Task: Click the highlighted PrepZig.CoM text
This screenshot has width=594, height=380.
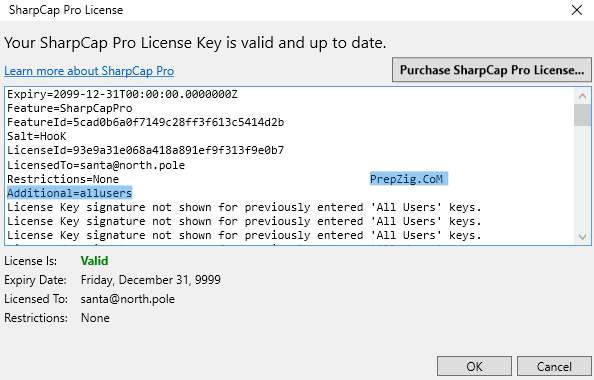Action: (x=409, y=179)
